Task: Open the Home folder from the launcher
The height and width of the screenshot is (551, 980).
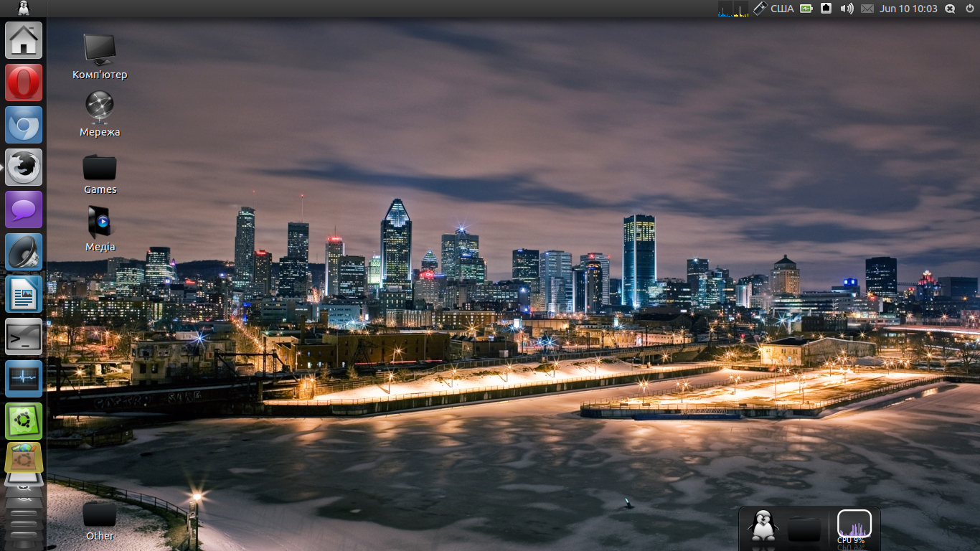Action: click(24, 40)
